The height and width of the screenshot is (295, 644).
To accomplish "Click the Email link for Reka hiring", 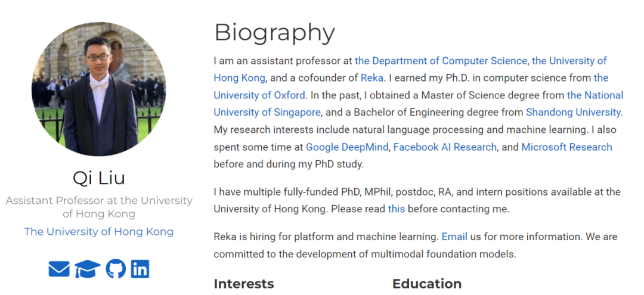I will [454, 237].
